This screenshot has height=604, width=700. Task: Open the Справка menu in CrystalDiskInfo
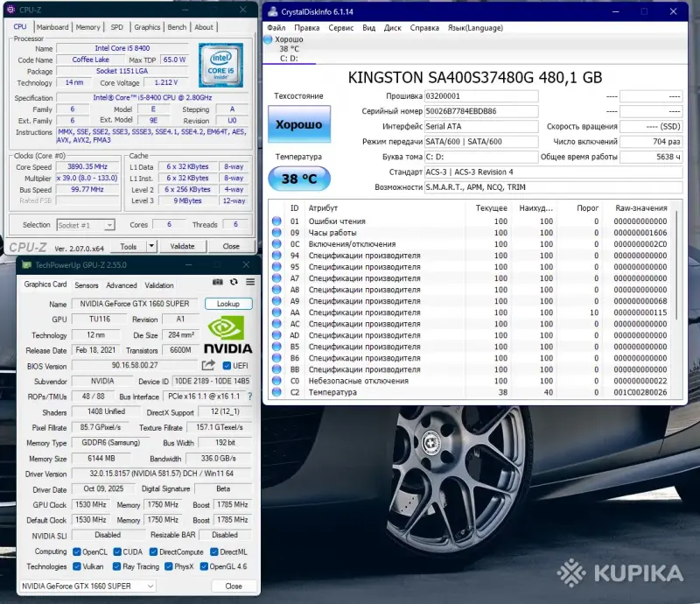click(x=424, y=28)
